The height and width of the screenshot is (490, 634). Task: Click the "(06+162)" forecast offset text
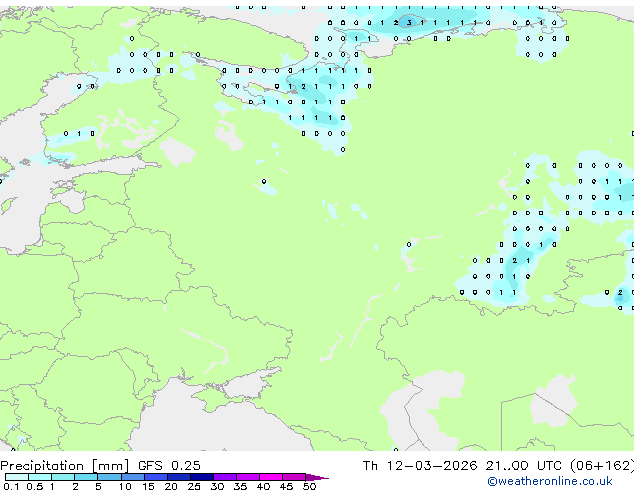pos(602,466)
